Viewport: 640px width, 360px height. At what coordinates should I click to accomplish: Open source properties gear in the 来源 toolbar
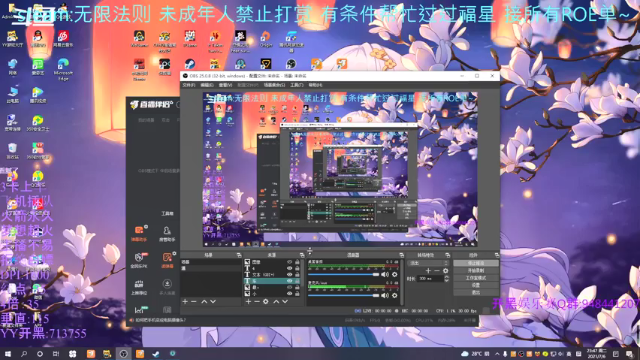point(266,302)
